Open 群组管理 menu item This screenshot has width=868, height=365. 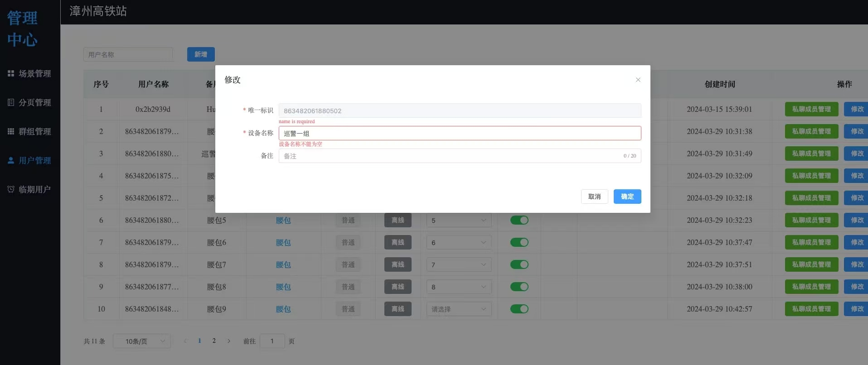coord(30,131)
